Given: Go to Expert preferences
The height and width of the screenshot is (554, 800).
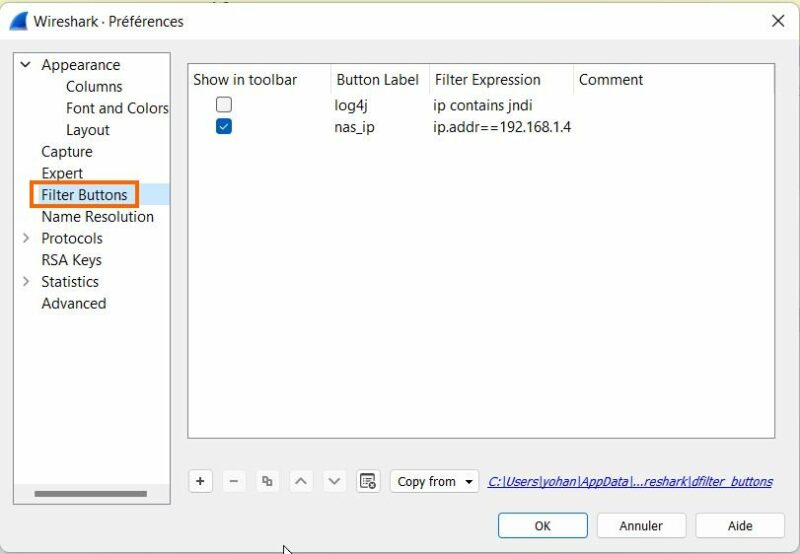Looking at the screenshot, I should [x=62, y=173].
